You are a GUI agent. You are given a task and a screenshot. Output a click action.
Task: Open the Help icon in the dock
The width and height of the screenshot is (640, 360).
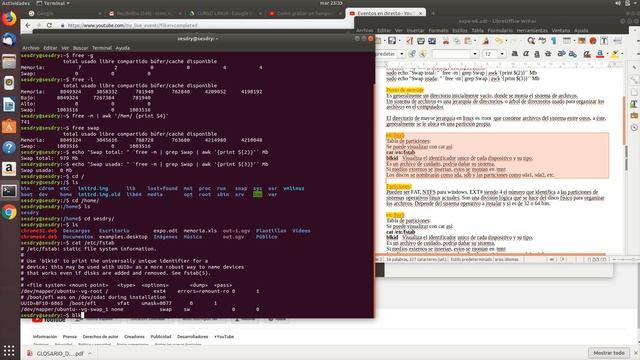click(x=9, y=147)
